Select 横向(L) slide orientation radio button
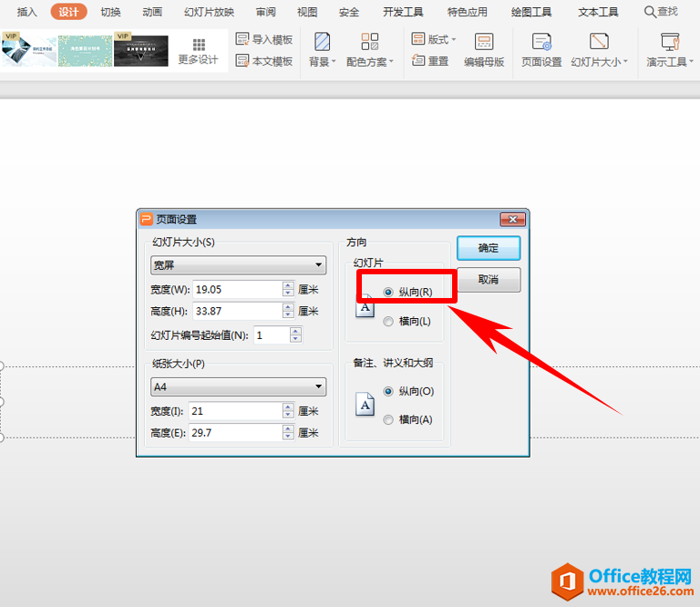Screen dimensions: 700x607 (388, 321)
